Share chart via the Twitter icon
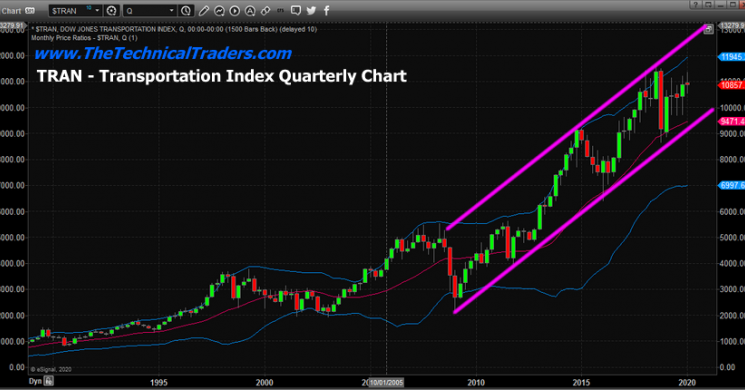This screenshot has width=745, height=390. [x=311, y=10]
